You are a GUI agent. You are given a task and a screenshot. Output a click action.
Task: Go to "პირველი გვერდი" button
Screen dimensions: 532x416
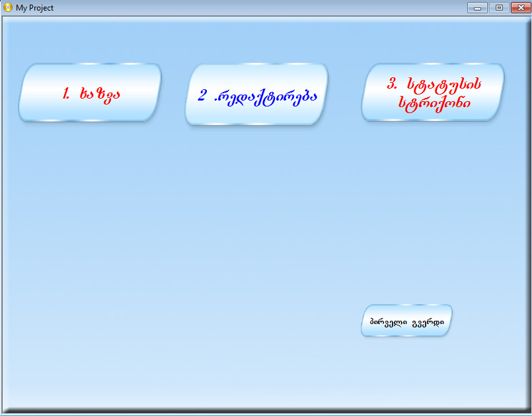click(406, 321)
